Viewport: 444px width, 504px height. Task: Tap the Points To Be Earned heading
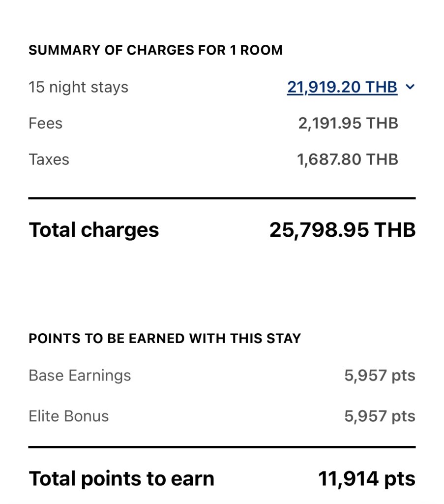click(x=165, y=339)
